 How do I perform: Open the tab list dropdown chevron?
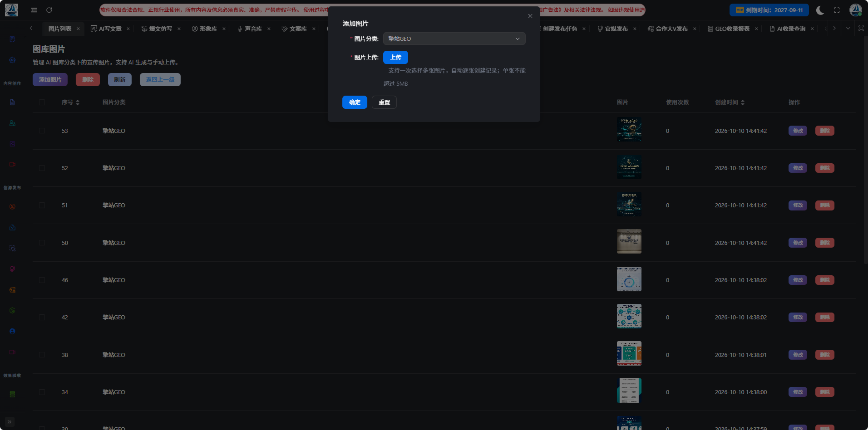pyautogui.click(x=848, y=29)
